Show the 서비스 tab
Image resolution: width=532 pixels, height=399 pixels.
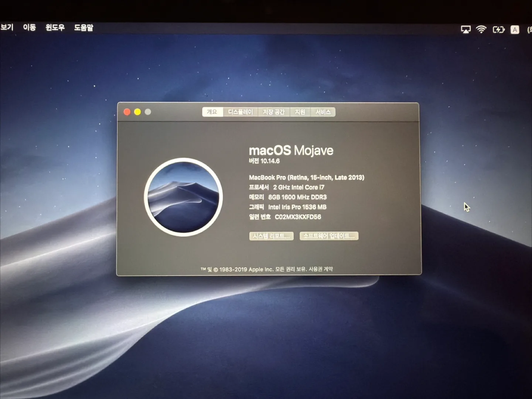pos(323,112)
